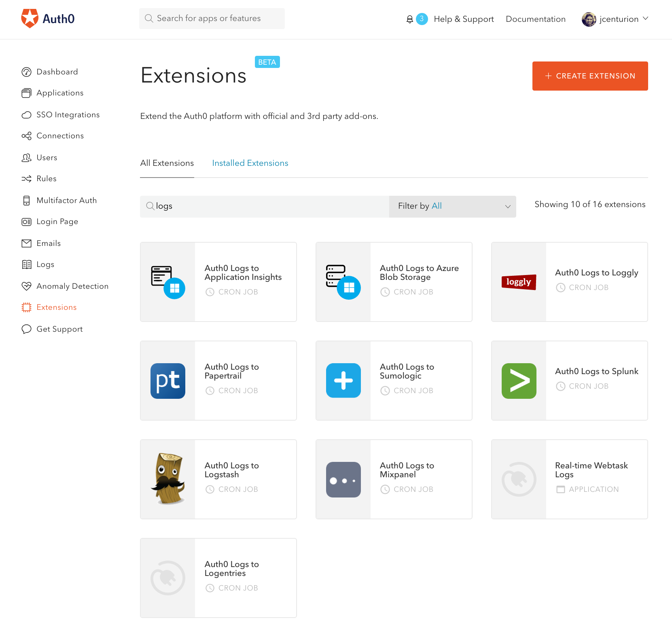Click the Applications window icon in sidebar
Image resolution: width=672 pixels, height=635 pixels.
click(26, 93)
